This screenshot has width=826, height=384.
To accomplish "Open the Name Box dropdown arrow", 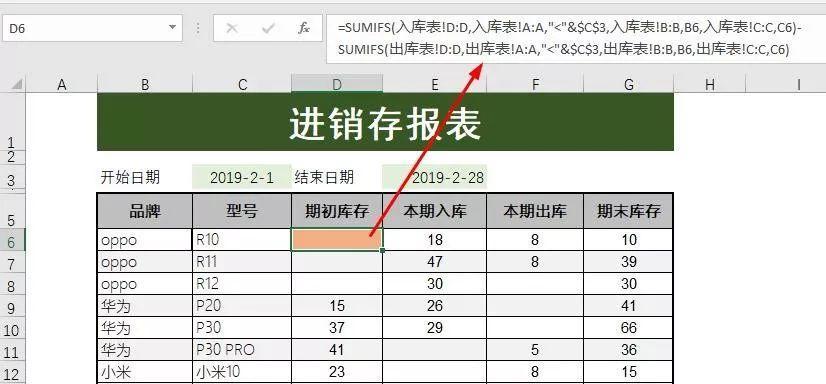I will pos(172,28).
